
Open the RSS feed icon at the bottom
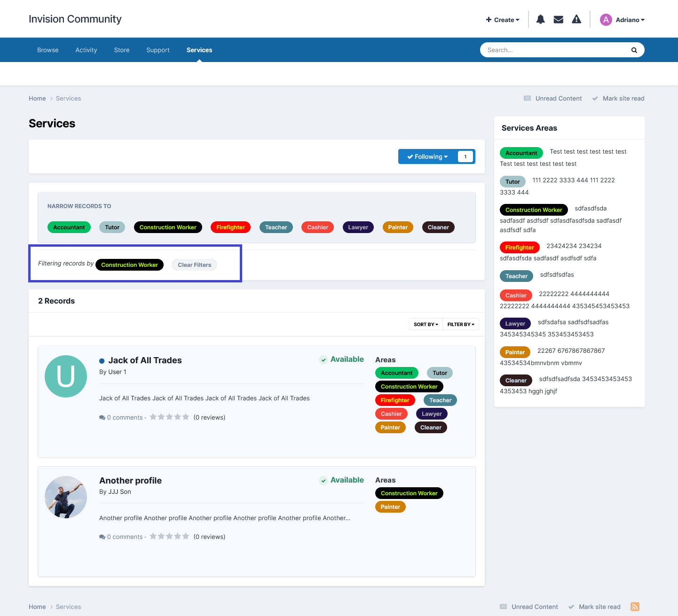click(635, 607)
